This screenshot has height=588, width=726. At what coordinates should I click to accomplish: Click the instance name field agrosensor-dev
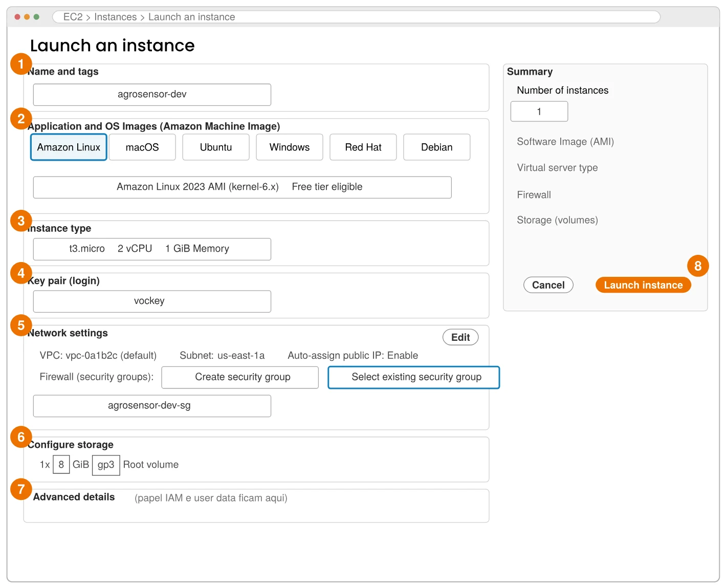(x=152, y=95)
